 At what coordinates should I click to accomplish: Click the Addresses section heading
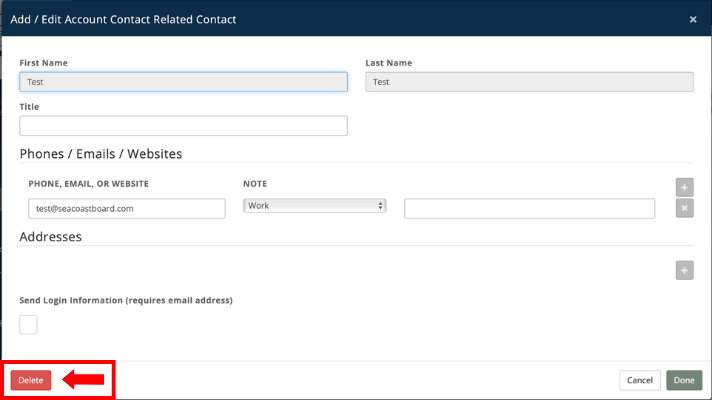tap(50, 237)
